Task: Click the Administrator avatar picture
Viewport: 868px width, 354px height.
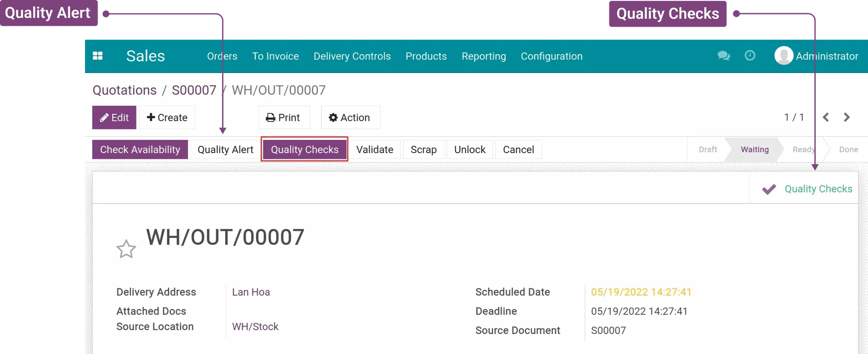Action: (784, 56)
